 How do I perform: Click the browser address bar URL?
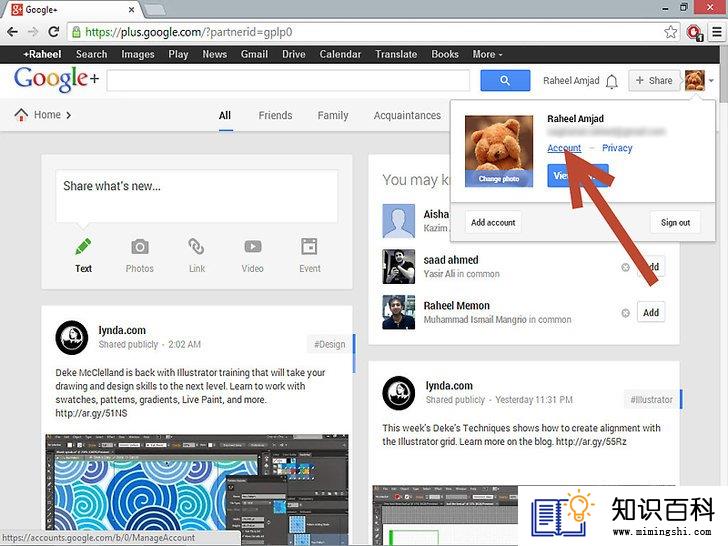pos(188,32)
